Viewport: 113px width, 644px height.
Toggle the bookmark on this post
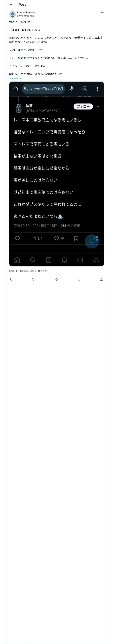pos(79,279)
